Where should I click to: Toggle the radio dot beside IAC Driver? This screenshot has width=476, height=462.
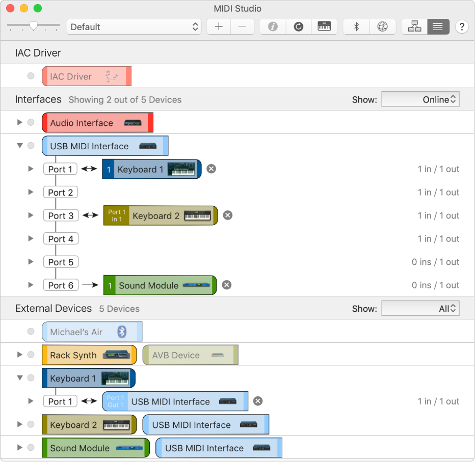pos(31,76)
